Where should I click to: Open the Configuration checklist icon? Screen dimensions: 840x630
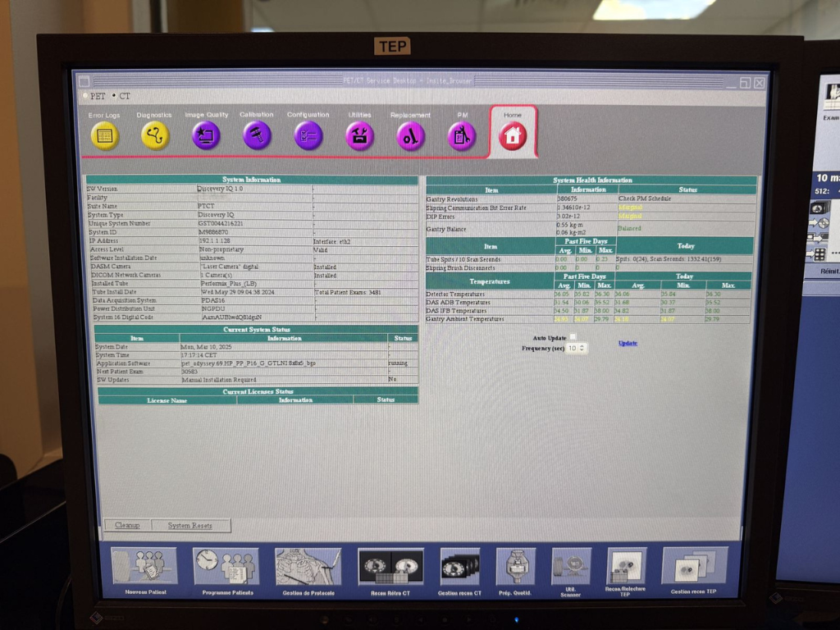coord(308,135)
